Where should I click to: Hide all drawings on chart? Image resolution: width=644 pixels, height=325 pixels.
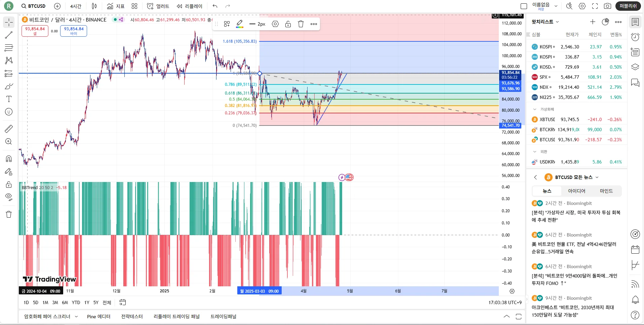[x=9, y=197]
